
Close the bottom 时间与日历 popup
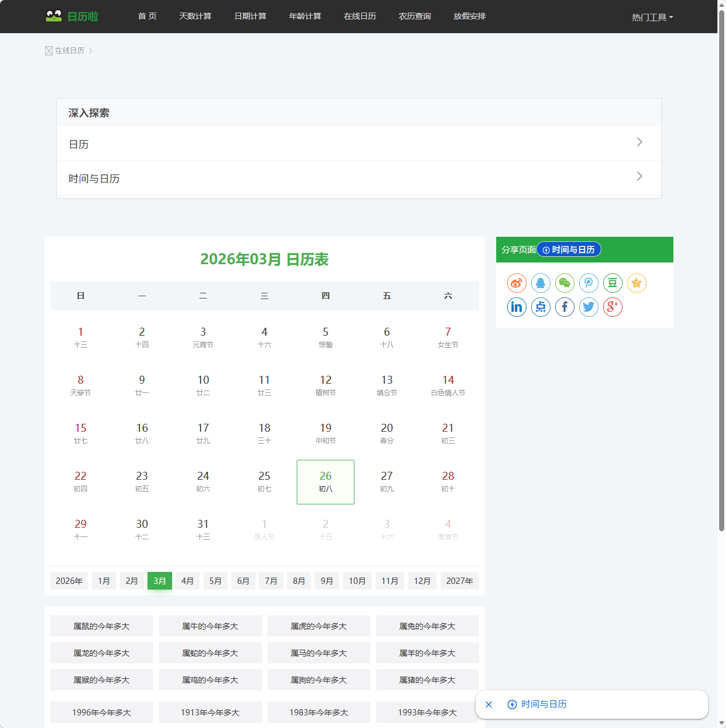coord(489,705)
